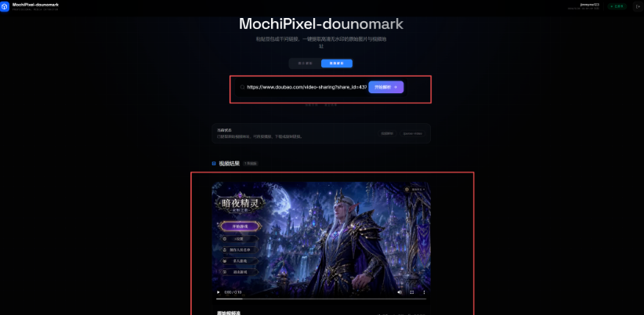Click the 暗夜精灵 video thumbnail
The width and height of the screenshot is (644, 315).
321,242
